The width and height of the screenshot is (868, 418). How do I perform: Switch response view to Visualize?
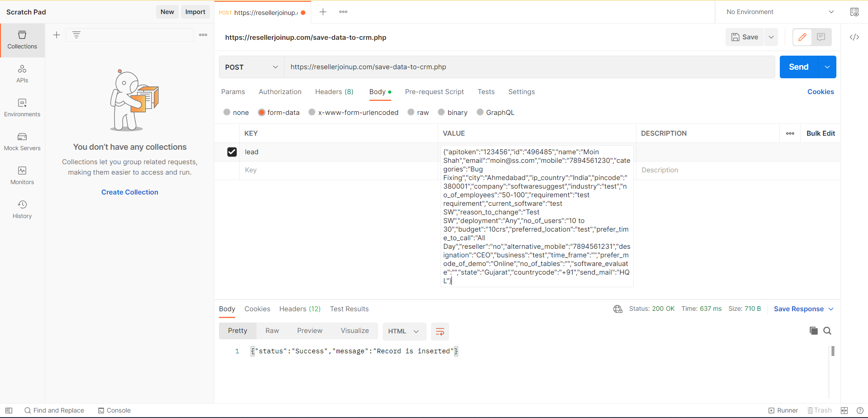click(355, 331)
